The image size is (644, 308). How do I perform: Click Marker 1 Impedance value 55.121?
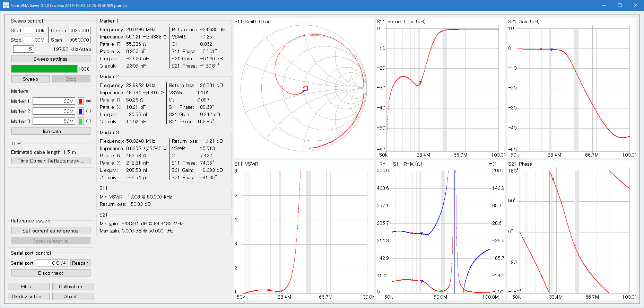tap(146, 37)
